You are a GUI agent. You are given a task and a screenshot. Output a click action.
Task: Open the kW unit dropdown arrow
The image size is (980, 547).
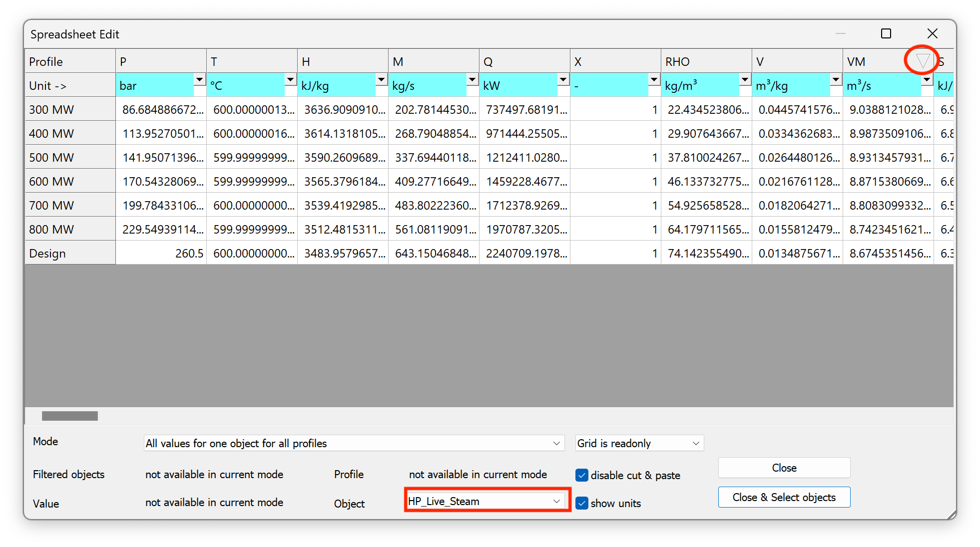563,80
